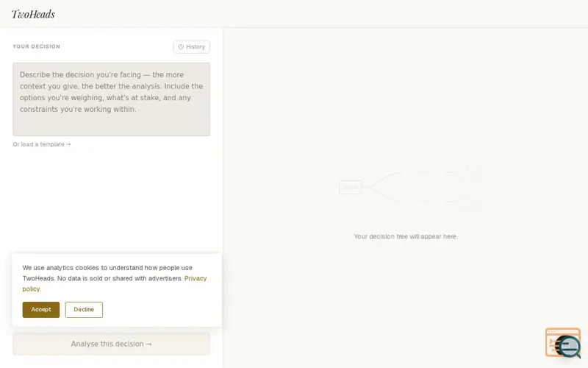The image size is (588, 368).
Task: Click the TwoHeads logo
Action: [33, 14]
